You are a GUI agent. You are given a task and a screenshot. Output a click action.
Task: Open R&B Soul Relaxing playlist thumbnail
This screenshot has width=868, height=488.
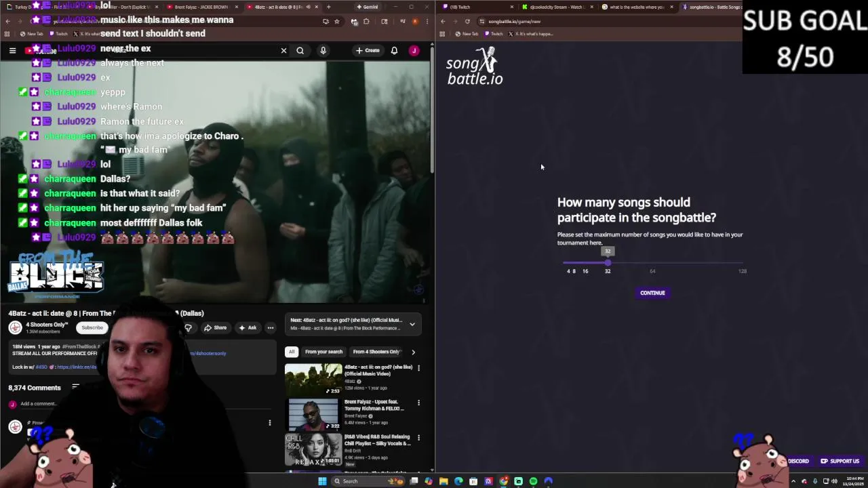pyautogui.click(x=313, y=450)
